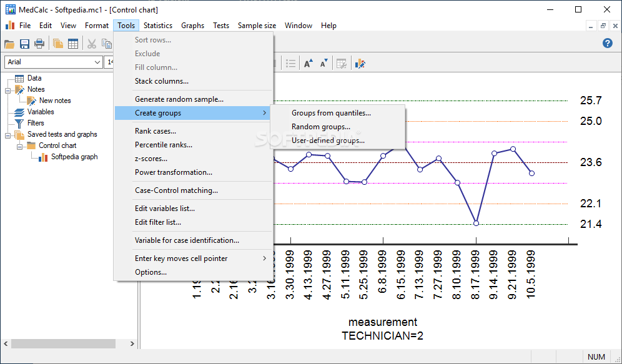
Task: Open the Format menu
Action: click(x=97, y=26)
